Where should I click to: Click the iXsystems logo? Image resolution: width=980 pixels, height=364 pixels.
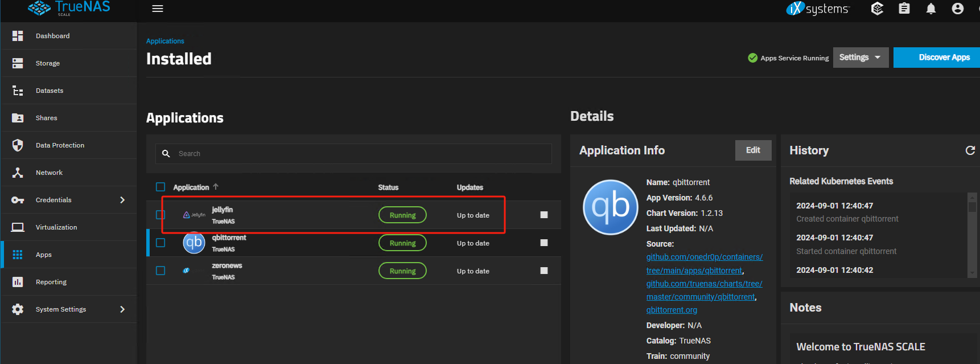pyautogui.click(x=818, y=9)
